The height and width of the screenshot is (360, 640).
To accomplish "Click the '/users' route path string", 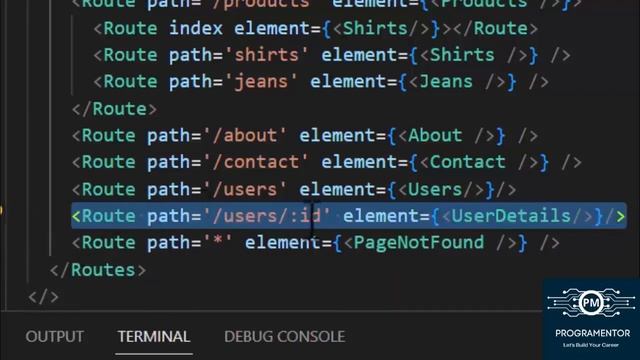I will click(x=245, y=190).
